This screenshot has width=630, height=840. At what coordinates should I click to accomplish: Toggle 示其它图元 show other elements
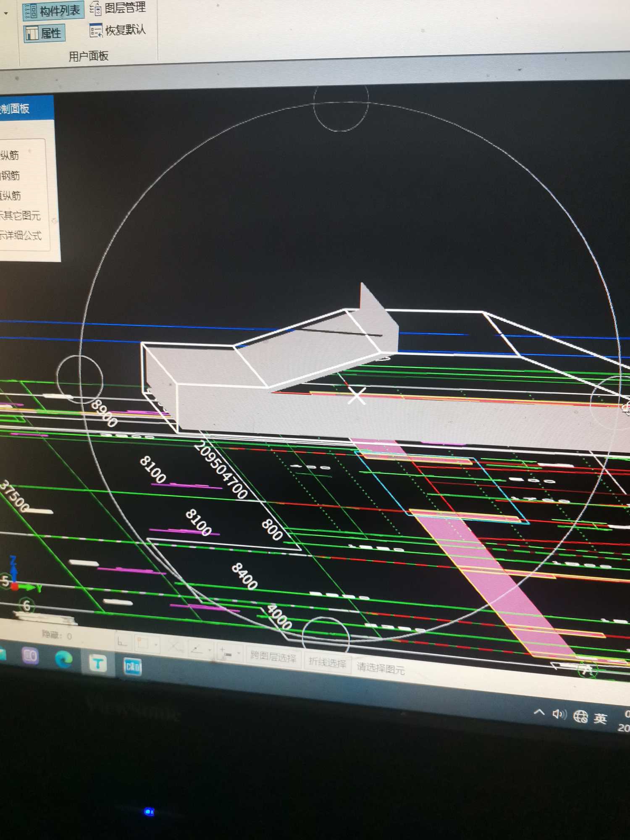pyautogui.click(x=20, y=215)
